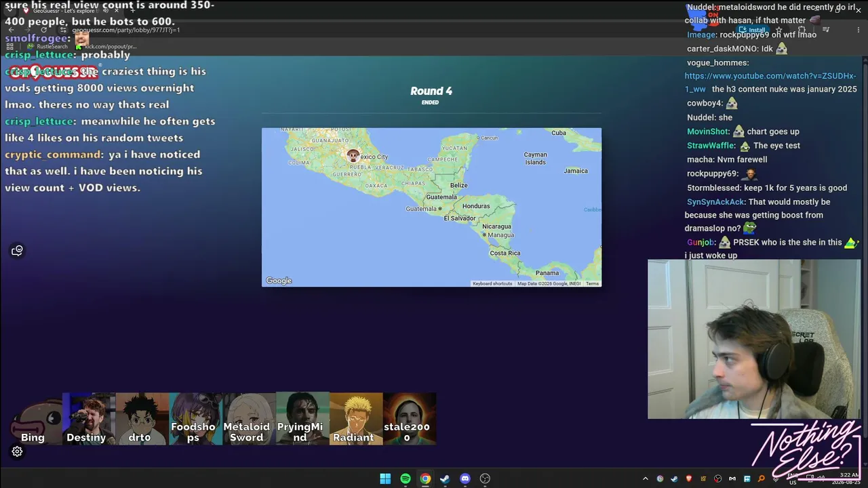
Task: Click username Gunjob in chat
Action: (x=701, y=242)
